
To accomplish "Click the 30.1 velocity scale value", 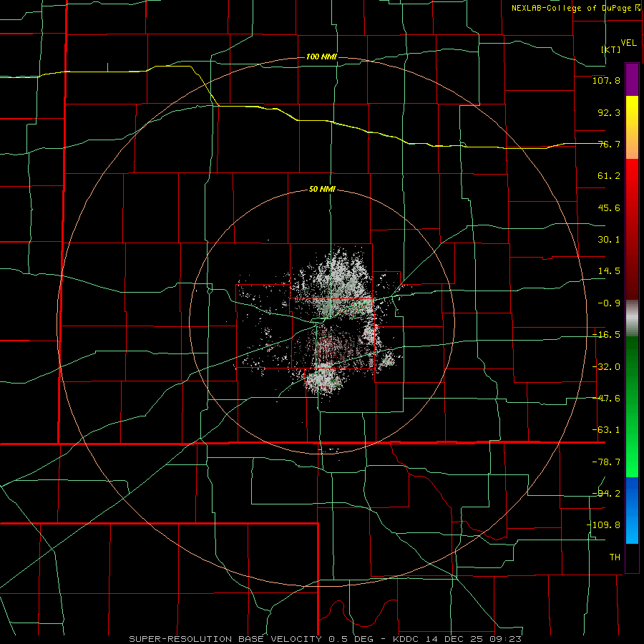I will click(609, 240).
